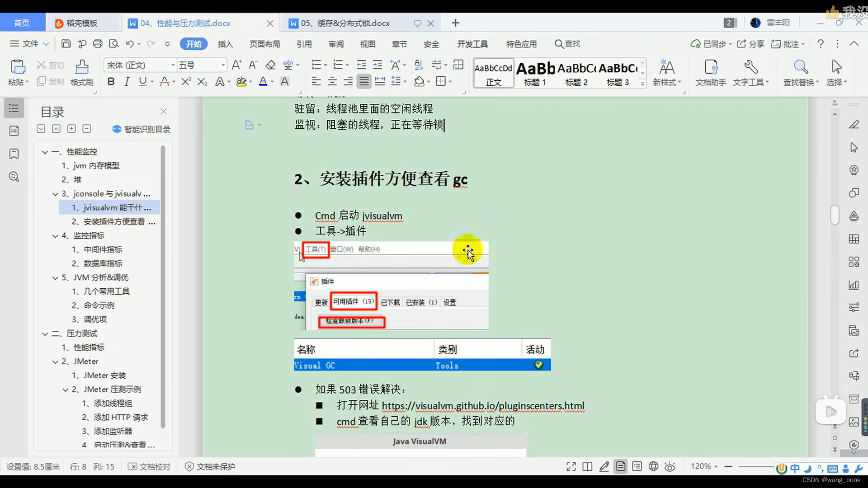868x488 pixels.
Task: Toggle reading layout icon in status bar
Action: point(587,467)
